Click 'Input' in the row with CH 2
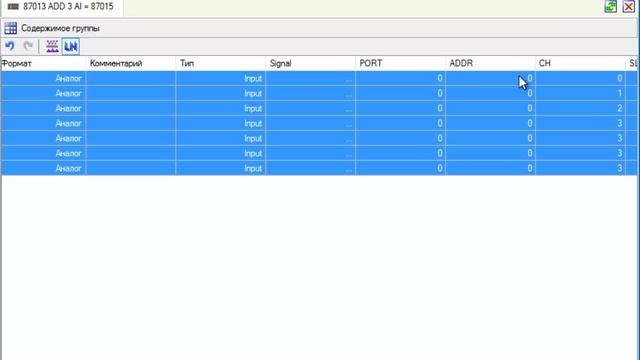This screenshot has height=360, width=640. 253,109
